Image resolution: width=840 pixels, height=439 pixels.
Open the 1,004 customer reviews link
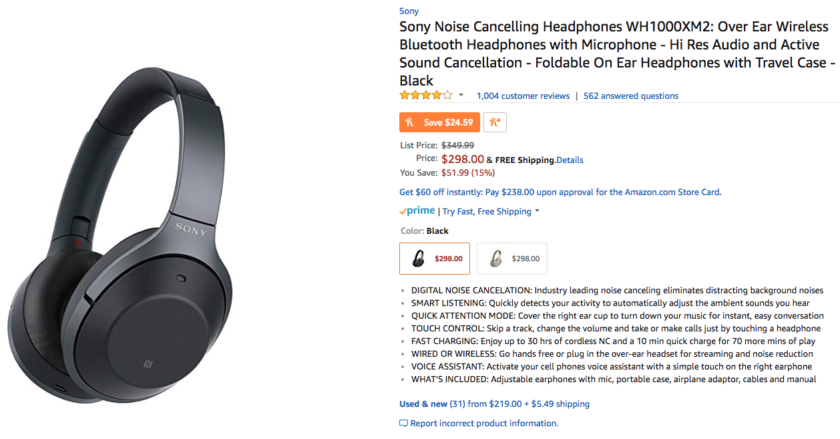(523, 96)
